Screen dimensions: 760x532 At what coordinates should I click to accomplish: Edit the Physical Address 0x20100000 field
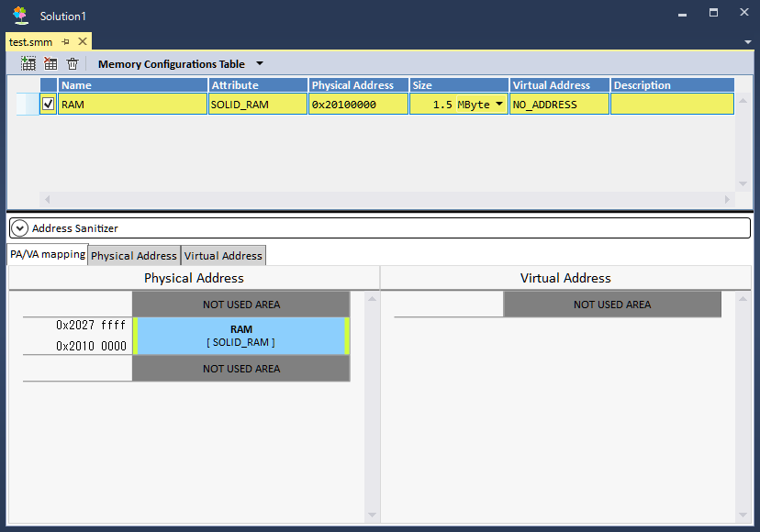(358, 105)
